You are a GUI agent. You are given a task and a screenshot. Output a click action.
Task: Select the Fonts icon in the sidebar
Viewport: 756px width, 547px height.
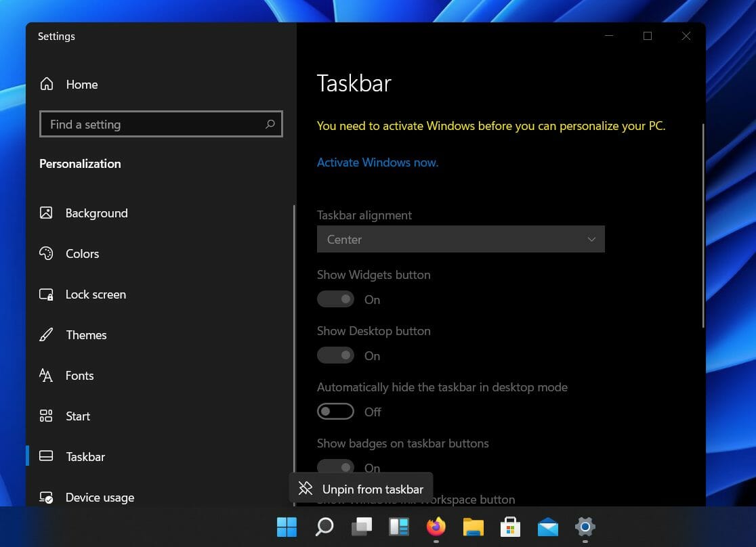pos(46,375)
